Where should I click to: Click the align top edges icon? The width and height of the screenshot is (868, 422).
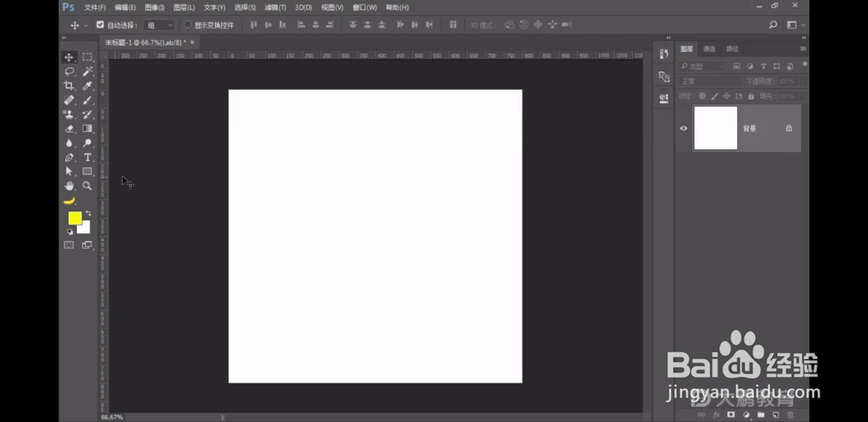(253, 25)
